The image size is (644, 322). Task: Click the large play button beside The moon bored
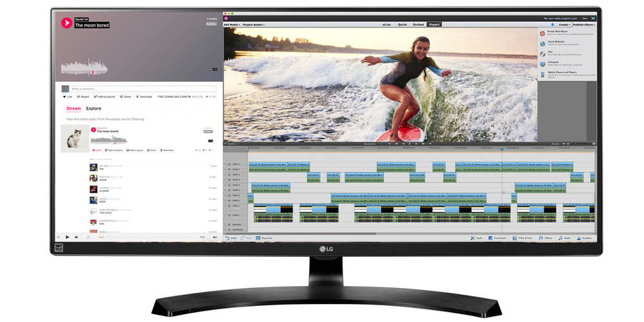point(66,23)
